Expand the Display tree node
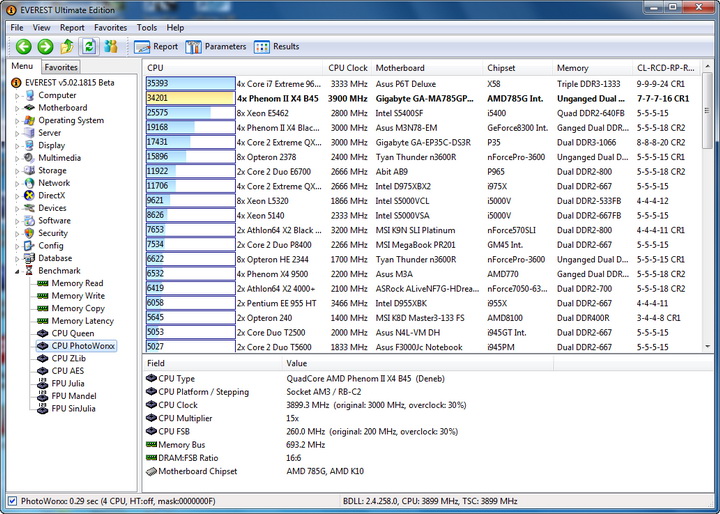Image resolution: width=720 pixels, height=514 pixels. click(x=17, y=146)
